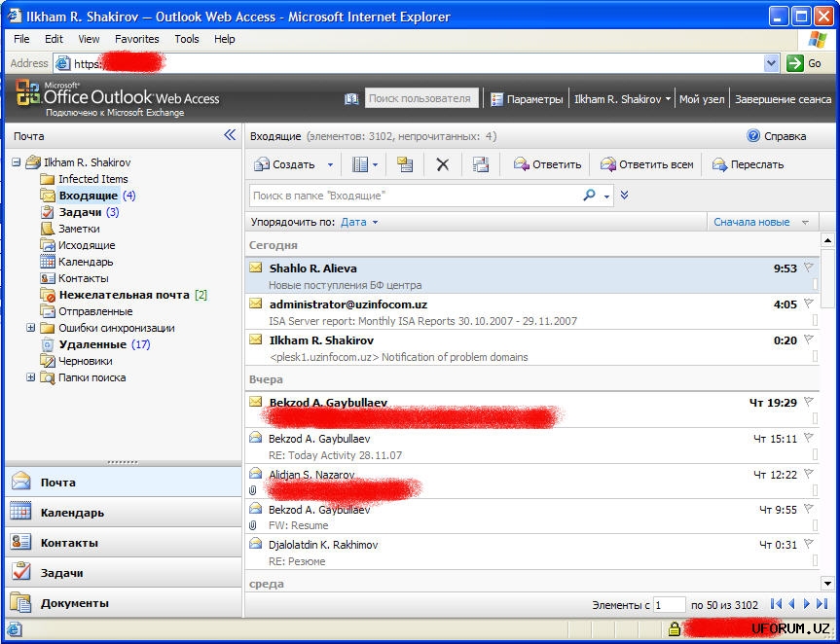
Task: Toggle flag on the Чт 12:22 message
Action: (809, 473)
